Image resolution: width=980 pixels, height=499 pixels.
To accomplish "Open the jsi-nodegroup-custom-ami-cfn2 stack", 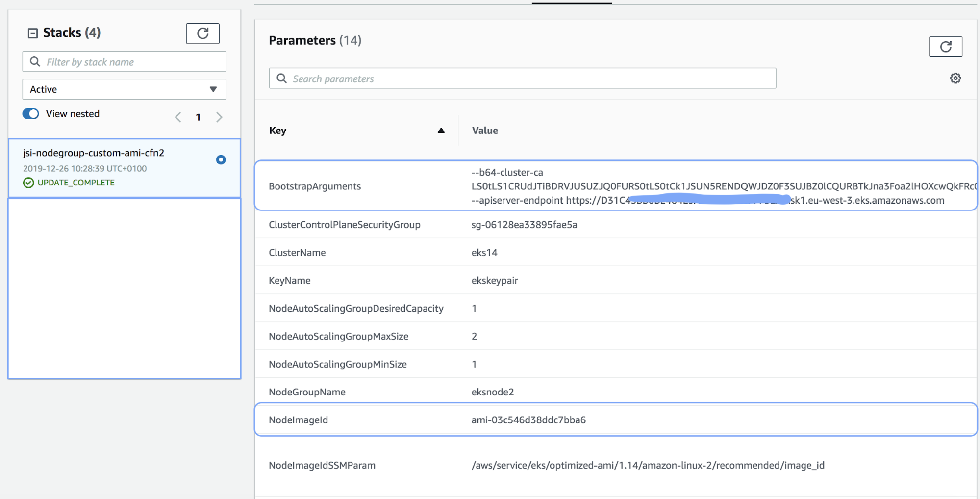I will click(x=93, y=153).
